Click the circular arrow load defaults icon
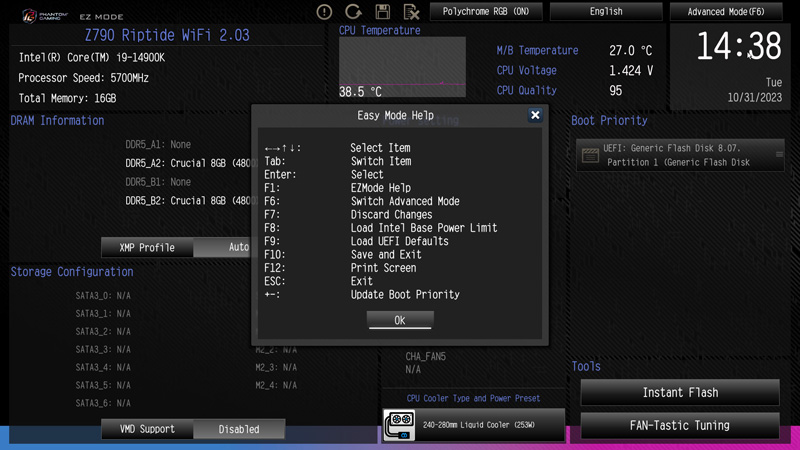The image size is (800, 450). 353,12
